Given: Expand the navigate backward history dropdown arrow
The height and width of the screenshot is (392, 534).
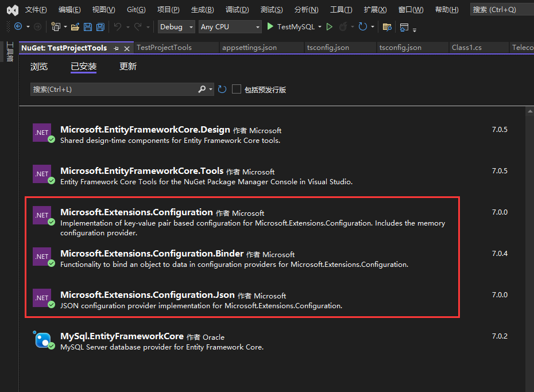Looking at the screenshot, I should [x=28, y=26].
